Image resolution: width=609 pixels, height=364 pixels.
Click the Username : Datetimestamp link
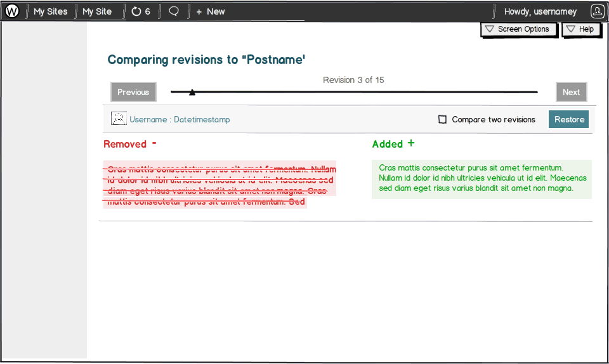[x=180, y=119]
